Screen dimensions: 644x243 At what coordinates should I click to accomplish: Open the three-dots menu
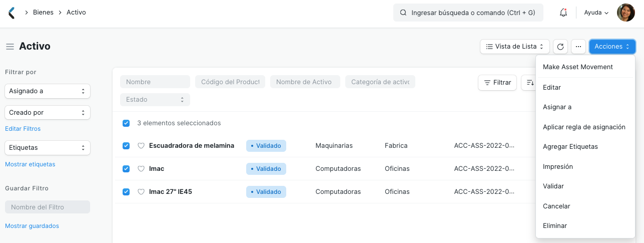coord(578,47)
